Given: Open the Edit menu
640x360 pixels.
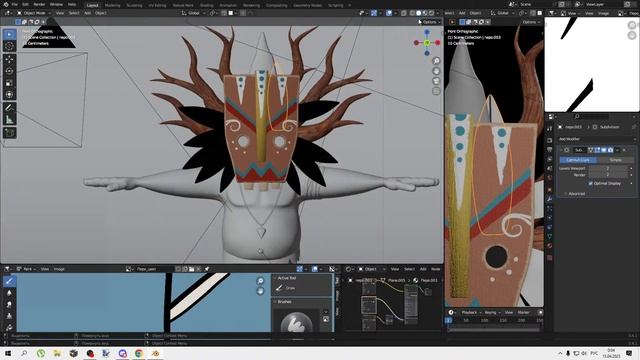Looking at the screenshot, I should (x=26, y=4).
